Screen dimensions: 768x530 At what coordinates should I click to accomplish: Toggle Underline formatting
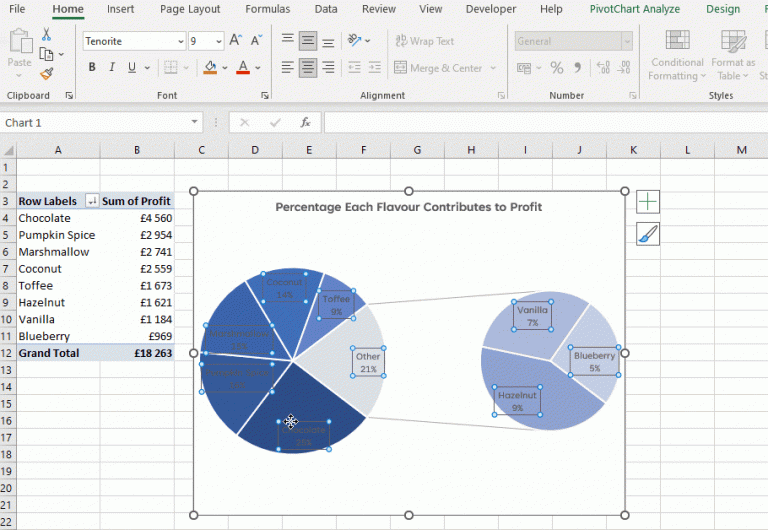pyautogui.click(x=131, y=68)
